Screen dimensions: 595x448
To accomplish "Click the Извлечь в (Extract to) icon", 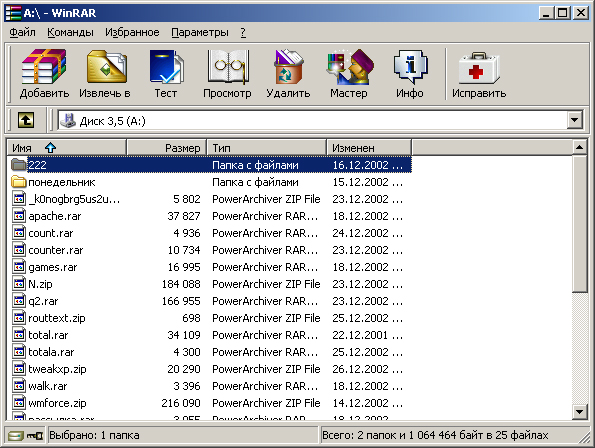I will (x=105, y=74).
